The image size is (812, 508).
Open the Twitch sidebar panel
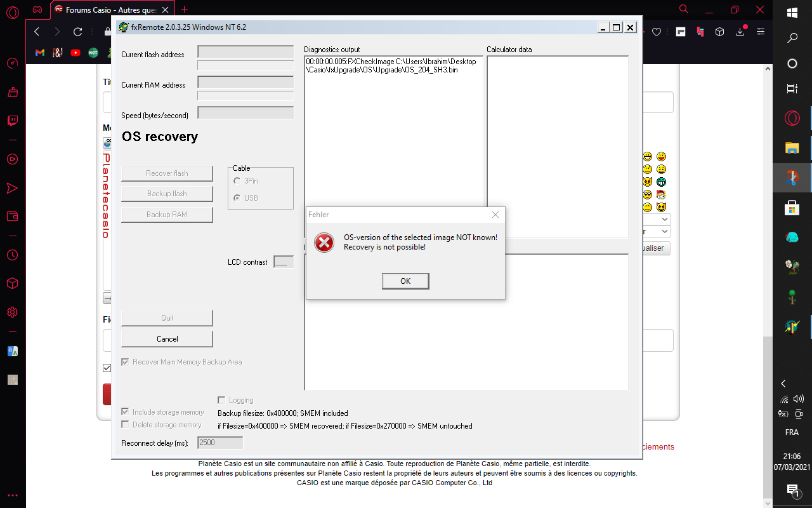[x=13, y=121]
